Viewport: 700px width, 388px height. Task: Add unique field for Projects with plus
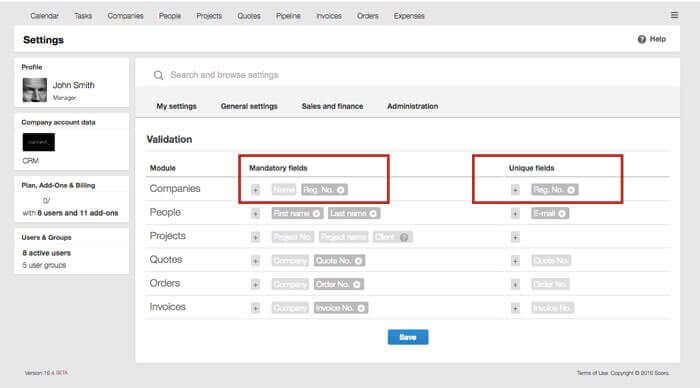[x=515, y=237]
